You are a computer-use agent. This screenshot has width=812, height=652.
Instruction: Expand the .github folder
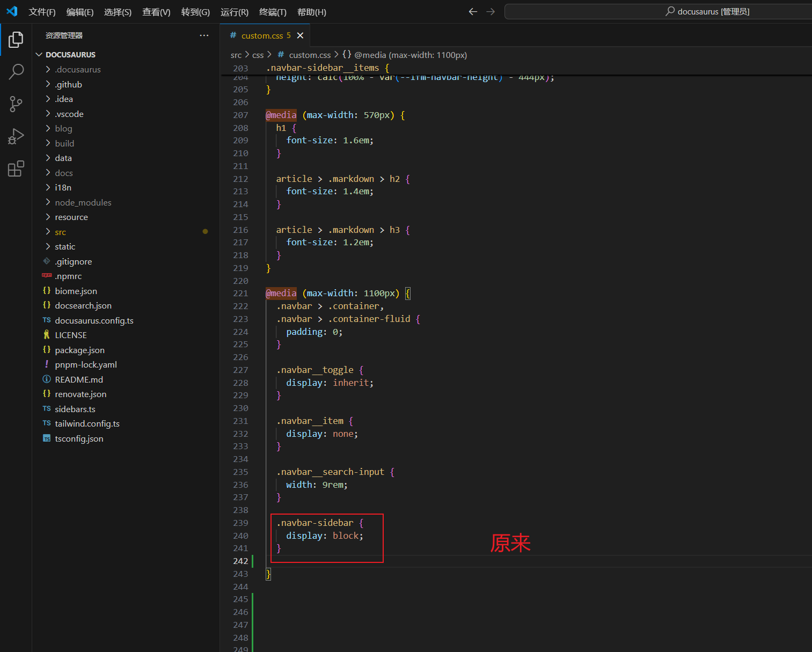click(x=126, y=84)
